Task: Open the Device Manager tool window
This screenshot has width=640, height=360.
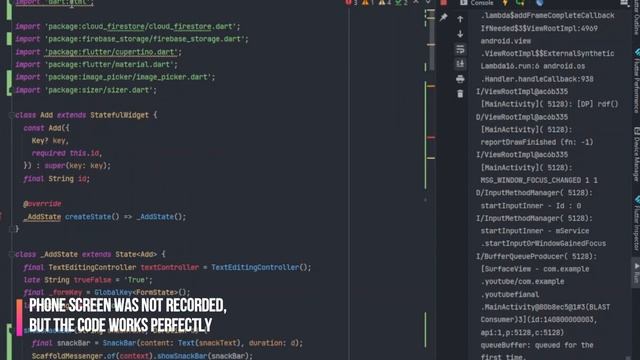Action: (x=636, y=154)
